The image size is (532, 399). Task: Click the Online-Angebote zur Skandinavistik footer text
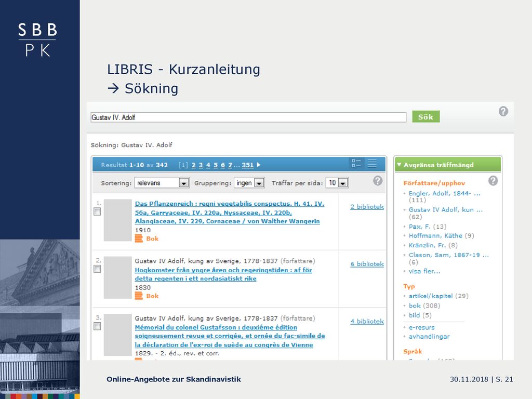pyautogui.click(x=174, y=379)
